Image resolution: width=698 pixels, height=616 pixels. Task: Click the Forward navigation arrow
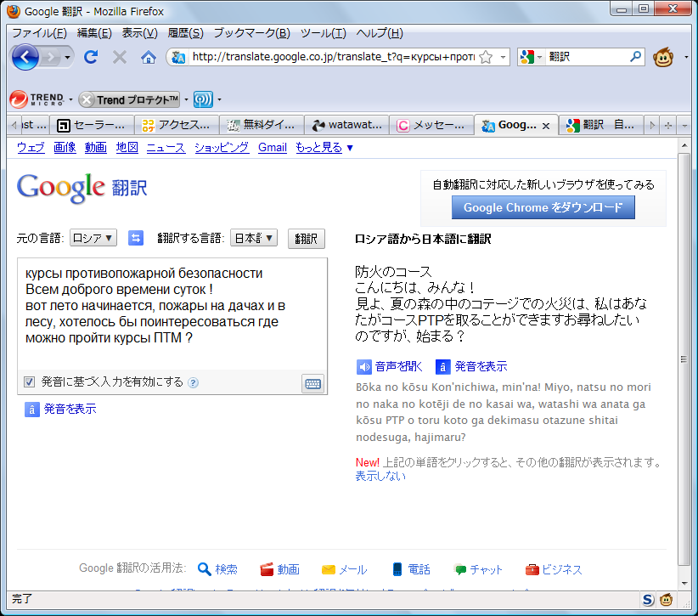tap(51, 57)
